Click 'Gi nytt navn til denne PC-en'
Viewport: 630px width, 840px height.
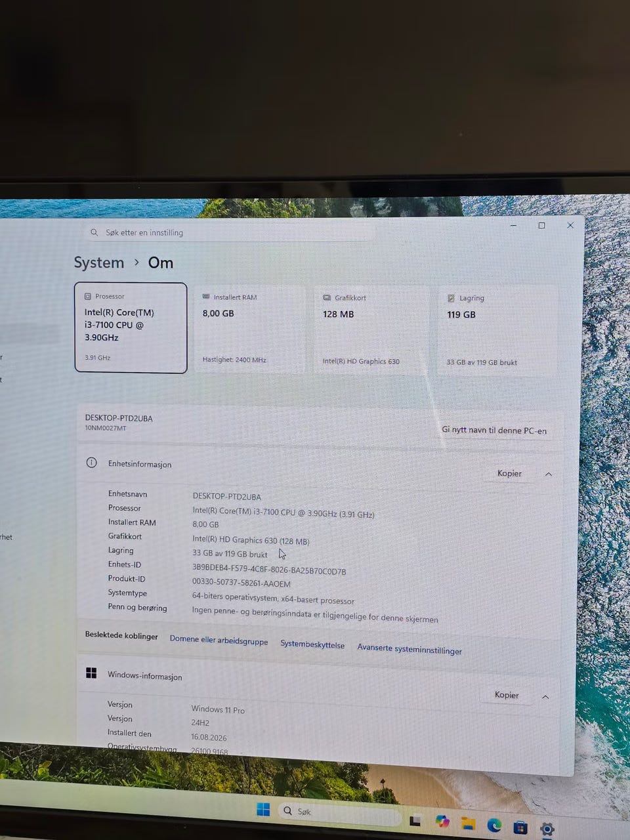494,430
